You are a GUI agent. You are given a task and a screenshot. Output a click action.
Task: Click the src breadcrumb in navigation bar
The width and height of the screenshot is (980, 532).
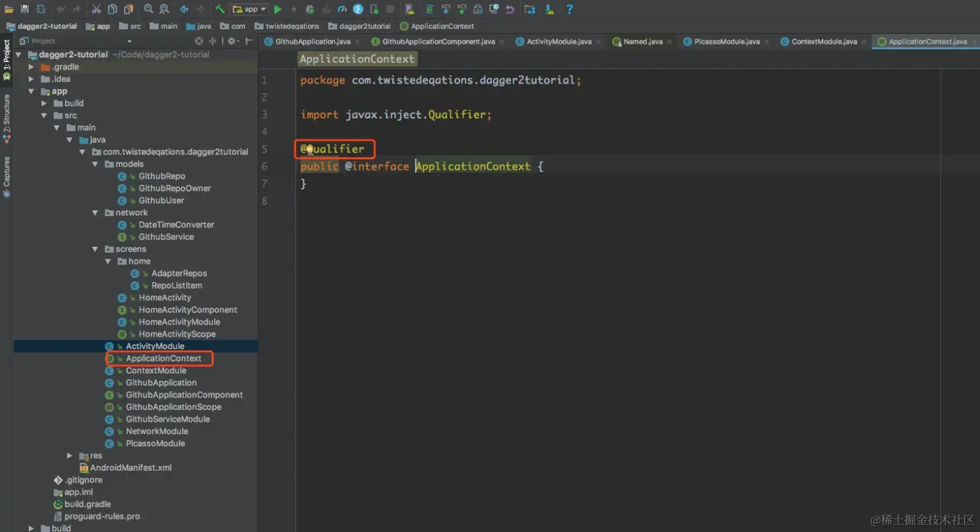click(x=130, y=26)
